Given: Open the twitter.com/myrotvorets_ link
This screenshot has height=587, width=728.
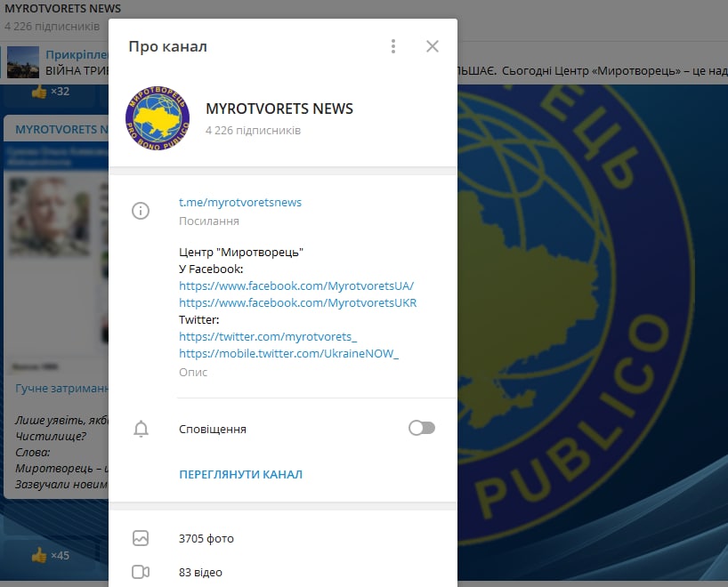Looking at the screenshot, I should [268, 336].
